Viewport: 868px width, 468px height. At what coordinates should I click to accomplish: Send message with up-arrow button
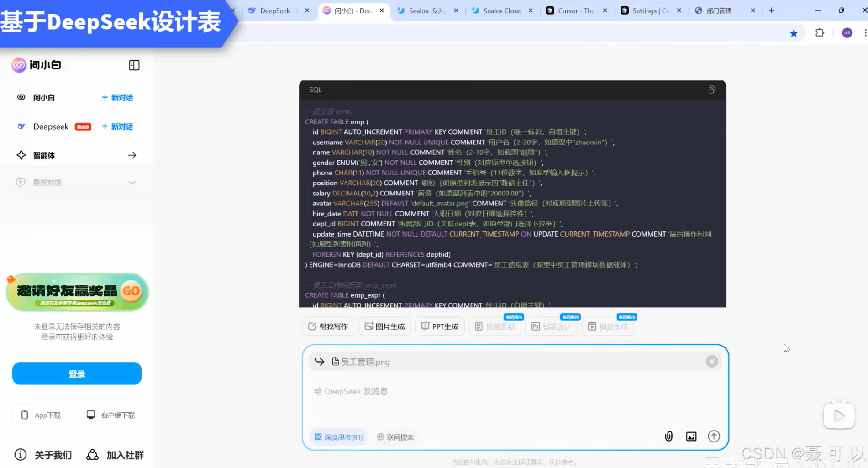click(x=714, y=436)
